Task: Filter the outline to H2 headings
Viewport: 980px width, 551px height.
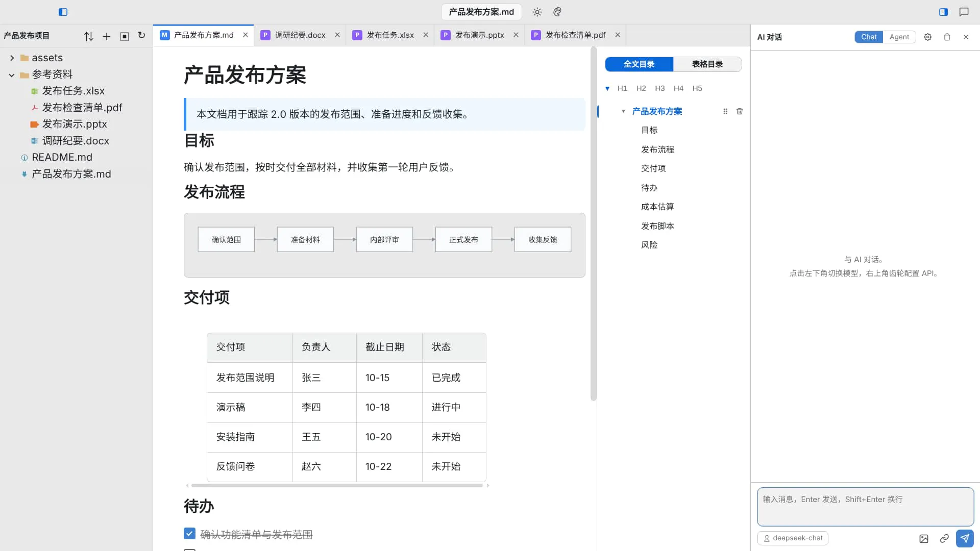Action: [641, 88]
